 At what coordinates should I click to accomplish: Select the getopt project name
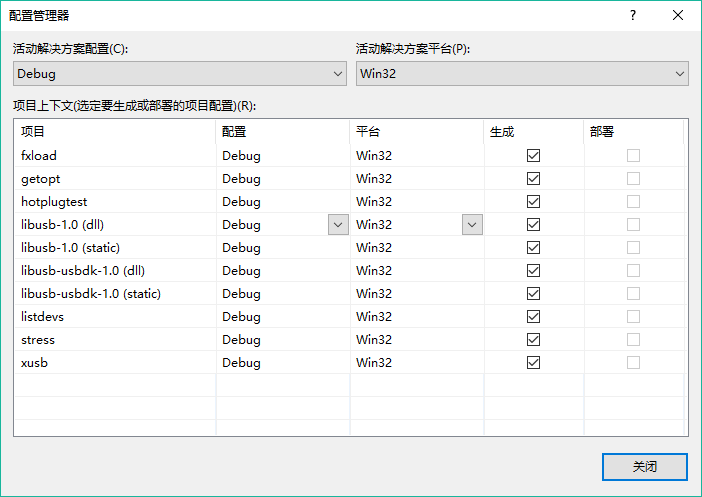40,179
